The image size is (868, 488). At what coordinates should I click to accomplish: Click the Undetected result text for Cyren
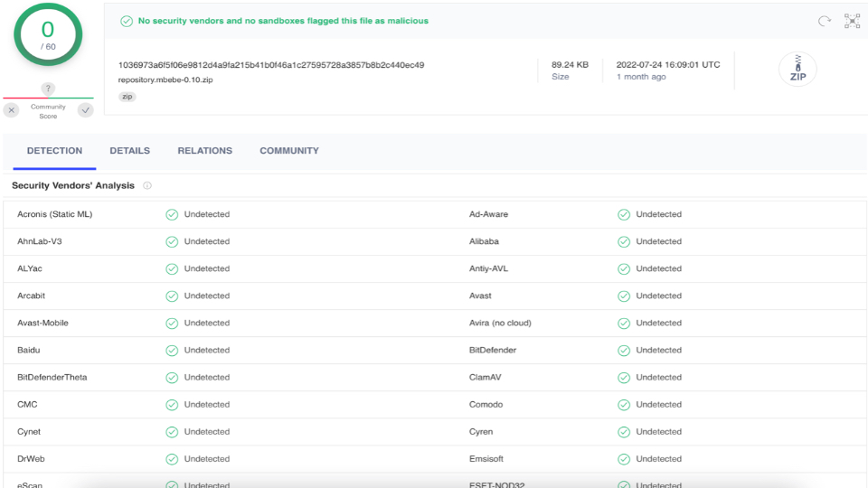pyautogui.click(x=659, y=431)
